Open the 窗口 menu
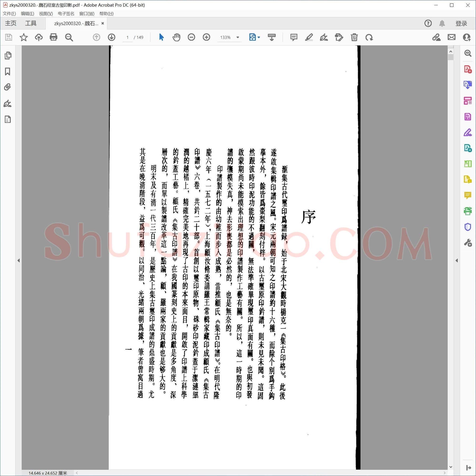Viewport: 476px width, 476px height. point(87,14)
